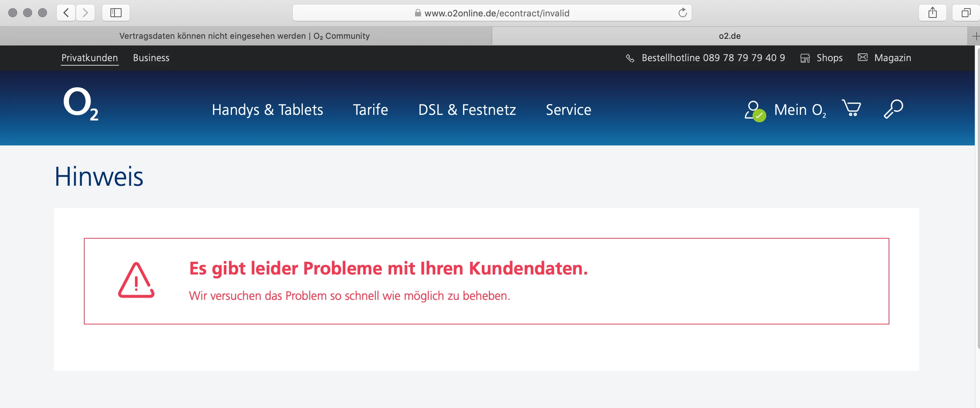
Task: Select the Privatkunden section
Action: (89, 58)
